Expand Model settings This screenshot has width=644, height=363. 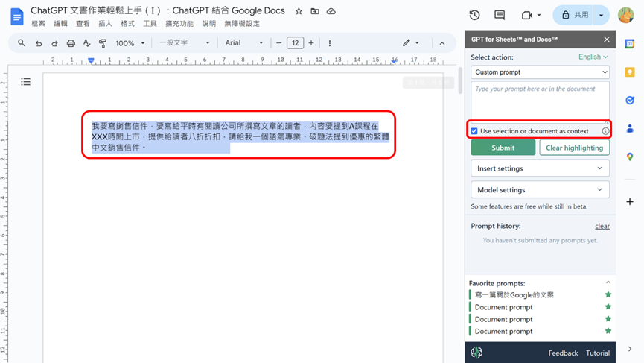point(540,190)
